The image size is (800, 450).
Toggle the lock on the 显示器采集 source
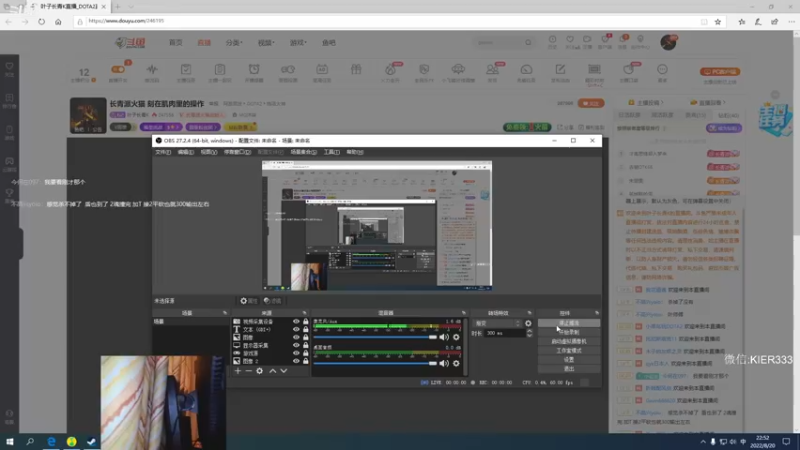[x=306, y=345]
